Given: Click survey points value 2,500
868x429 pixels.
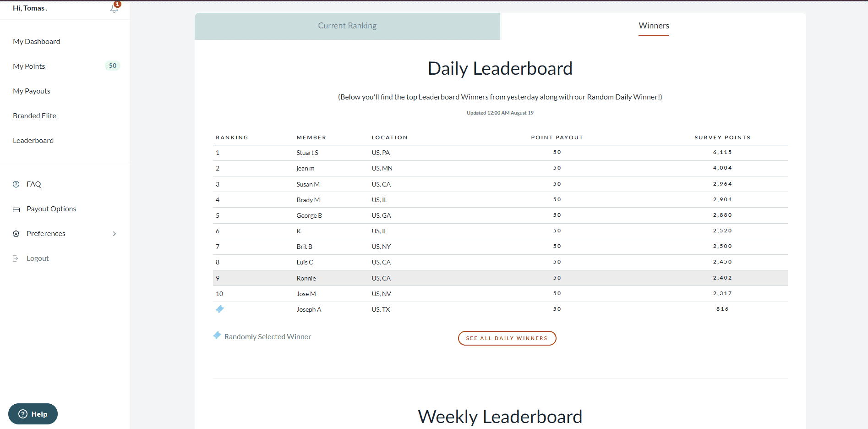Looking at the screenshot, I should pos(722,247).
